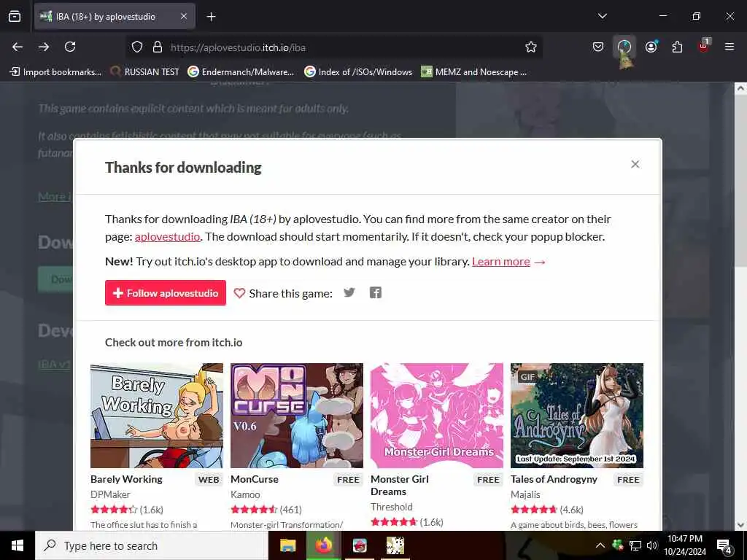747x560 pixels.
Task: Open the Firefox account icon
Action: coord(651,47)
